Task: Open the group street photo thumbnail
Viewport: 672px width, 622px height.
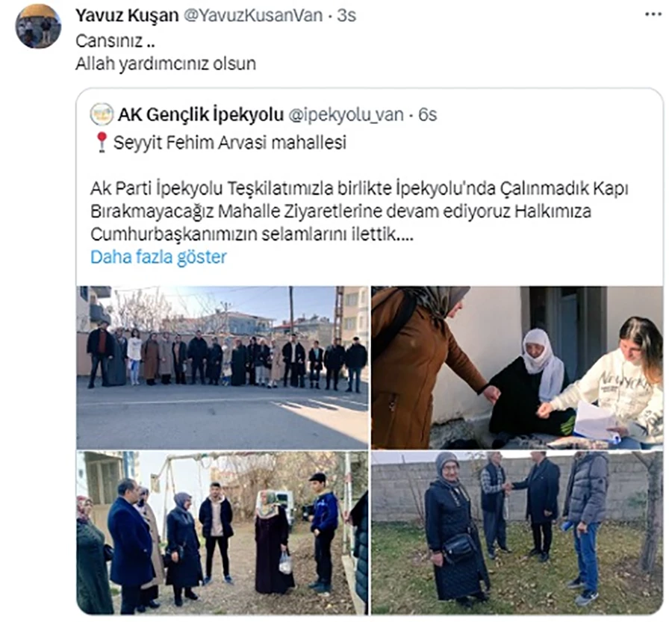Action: (223, 367)
